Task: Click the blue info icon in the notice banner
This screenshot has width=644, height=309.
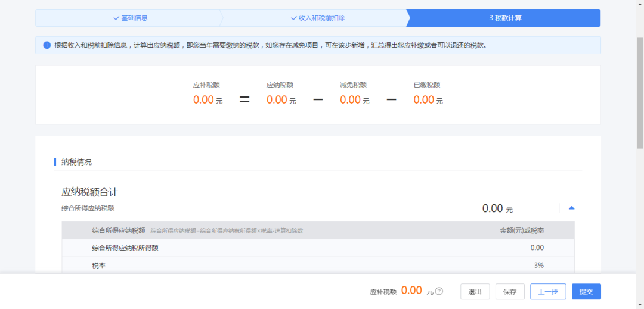Action: pos(47,45)
